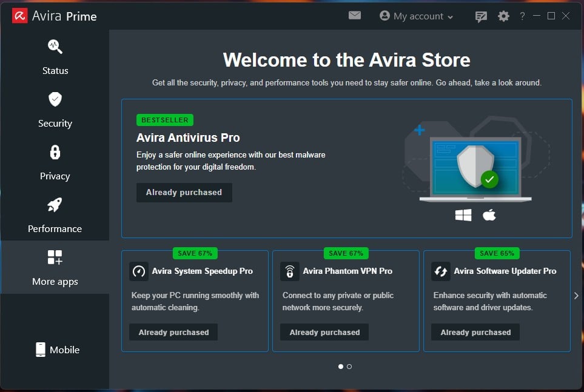Screen dimensions: 584x392
Task: Click the Phantom VPN description 'Connect to any private or public network'
Action: pos(338,301)
